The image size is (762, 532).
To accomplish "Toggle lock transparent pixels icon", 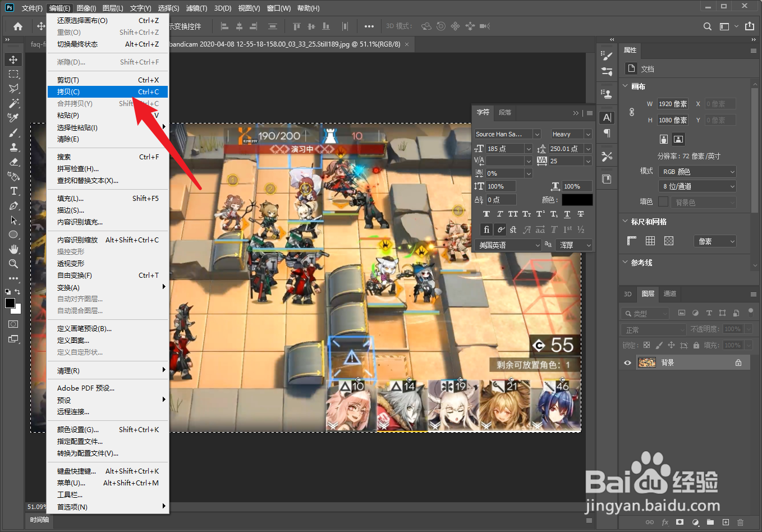I will click(x=646, y=345).
